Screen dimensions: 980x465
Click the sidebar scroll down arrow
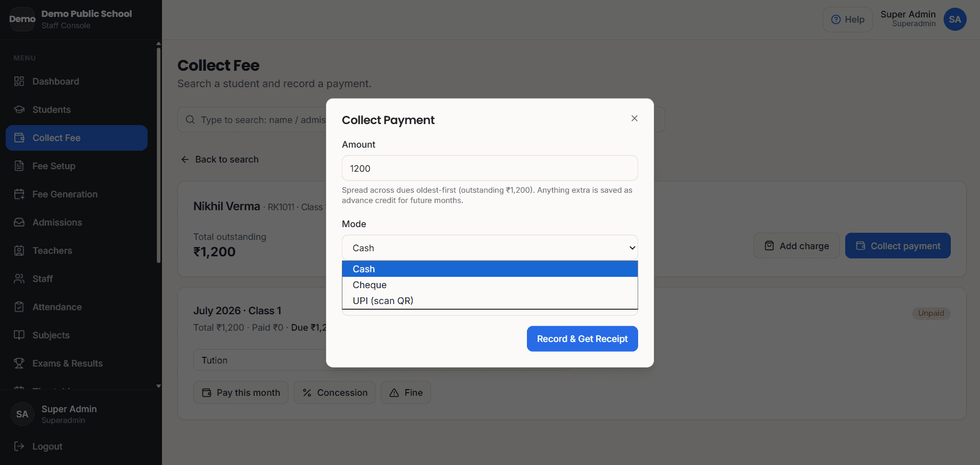pos(158,386)
